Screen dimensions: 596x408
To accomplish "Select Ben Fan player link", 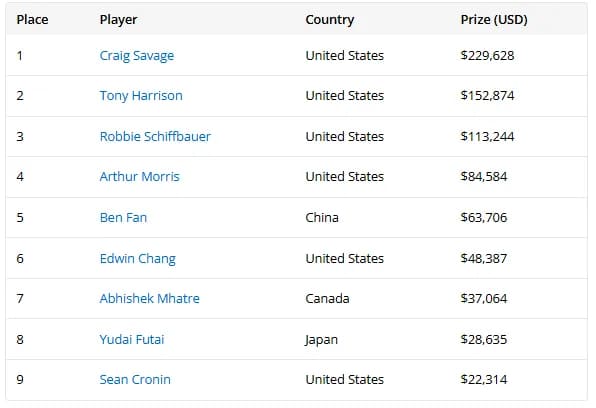I will point(123,218).
